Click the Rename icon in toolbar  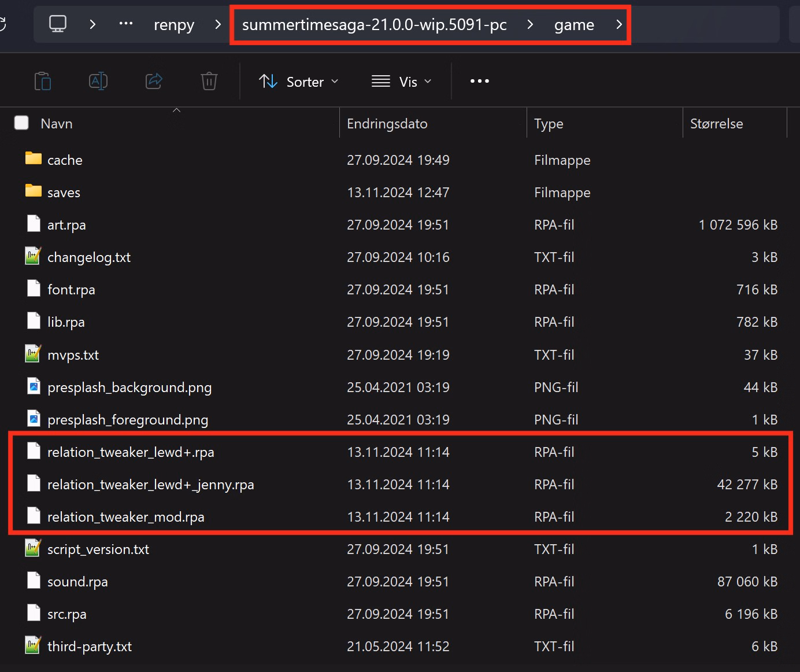[x=98, y=81]
